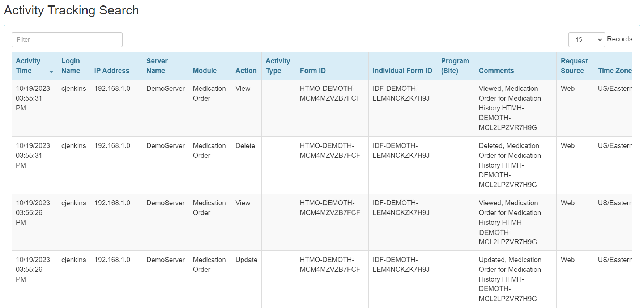Screen dimensions: 644x308
Task: Open the 15 Records per page dropdown
Action: 587,39
